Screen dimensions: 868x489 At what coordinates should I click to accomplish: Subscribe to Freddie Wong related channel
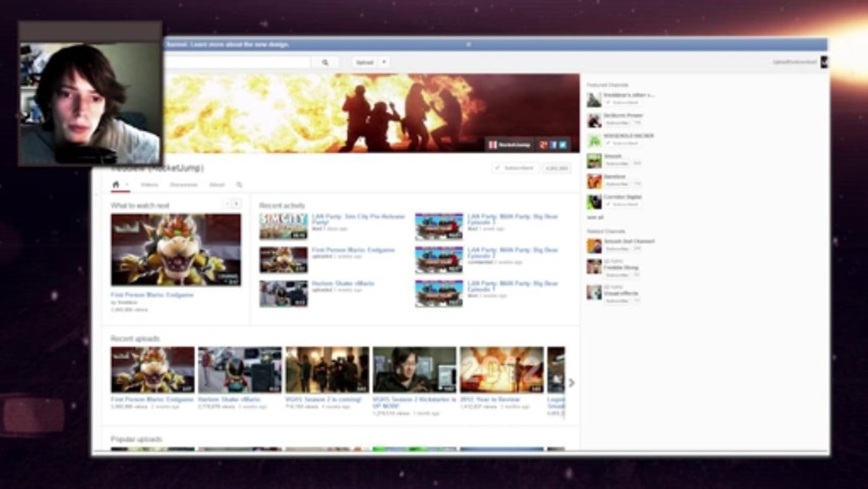pos(618,275)
